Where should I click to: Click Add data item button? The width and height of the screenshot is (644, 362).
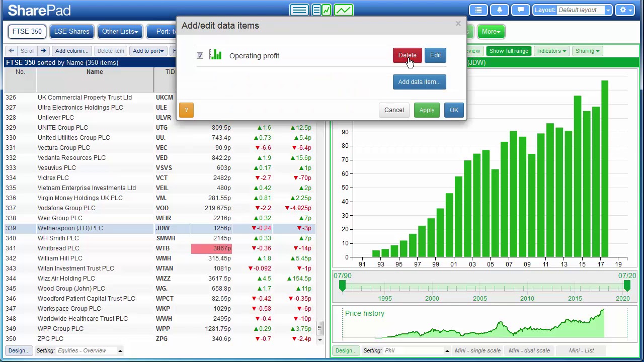click(x=419, y=82)
